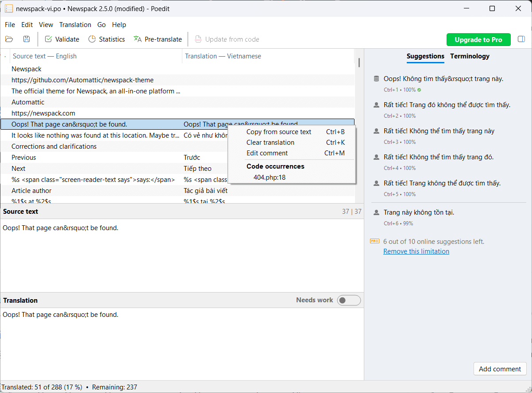Open a catalog with the folder icon
Screen dimensions: 532x393
(9, 39)
